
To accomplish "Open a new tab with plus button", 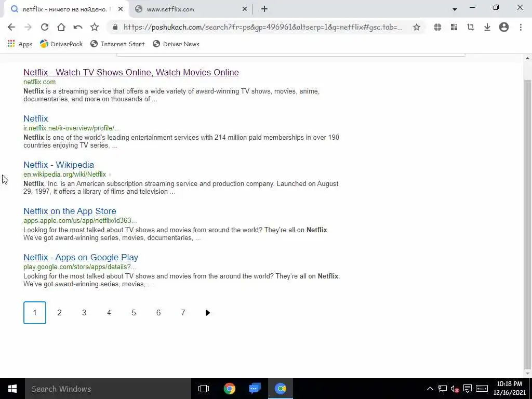I will pos(264,9).
